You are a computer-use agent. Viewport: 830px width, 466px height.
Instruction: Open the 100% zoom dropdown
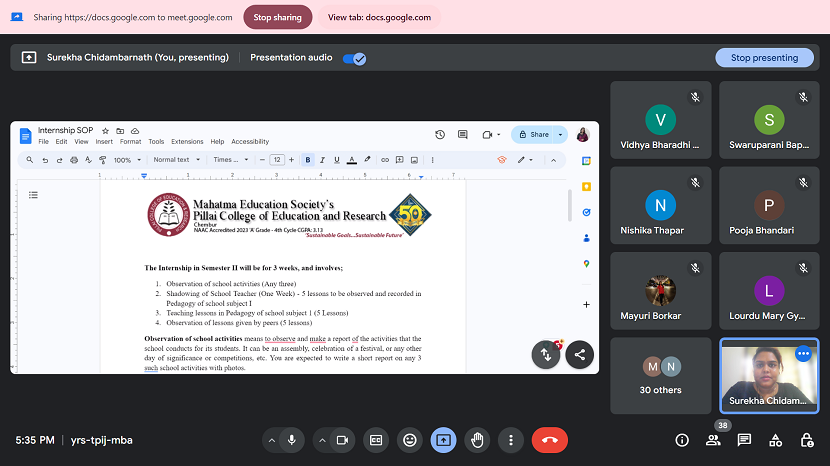(126, 159)
